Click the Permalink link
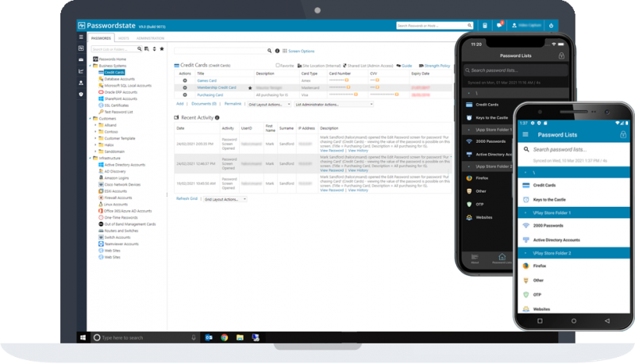Viewport: 635px width, 364px height. tap(233, 104)
